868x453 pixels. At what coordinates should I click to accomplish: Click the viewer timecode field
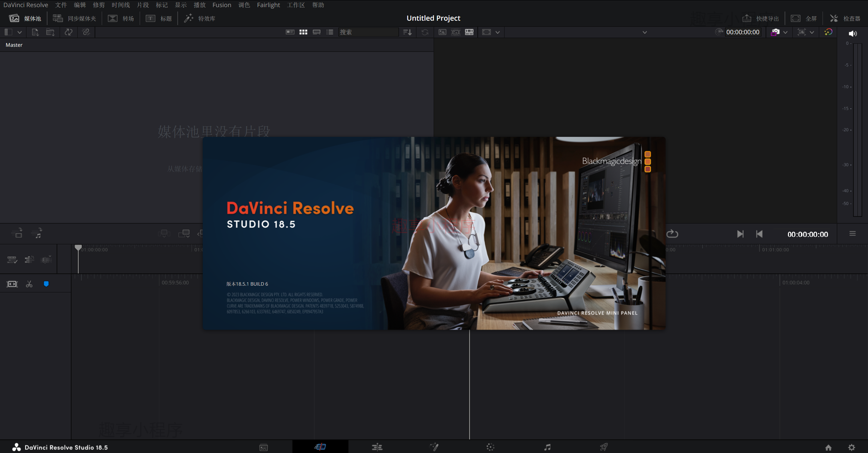click(743, 32)
